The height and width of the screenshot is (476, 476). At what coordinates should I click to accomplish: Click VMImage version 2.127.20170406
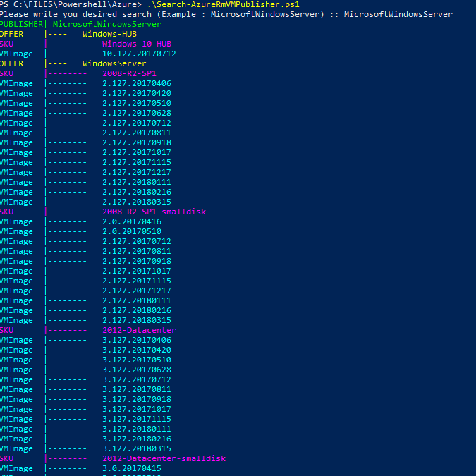137,83
